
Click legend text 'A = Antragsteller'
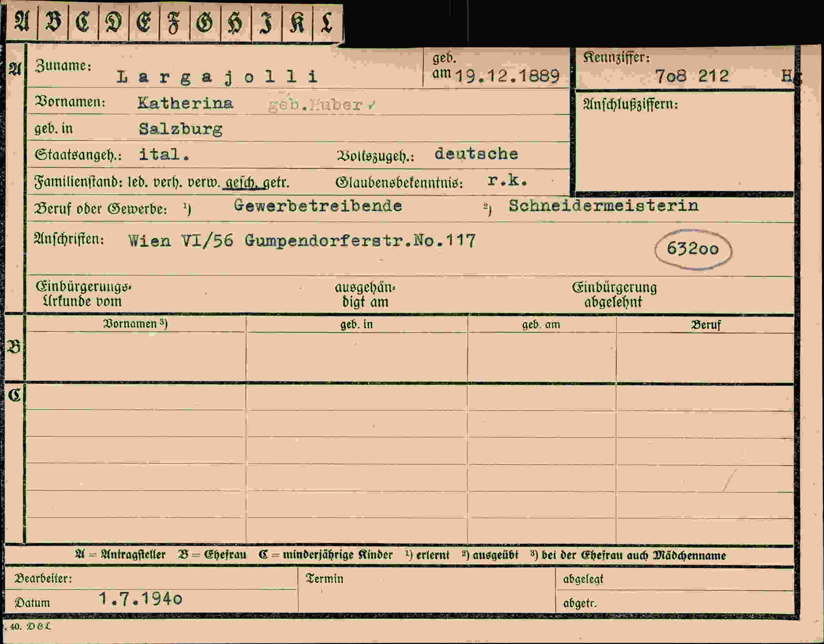coord(120,555)
